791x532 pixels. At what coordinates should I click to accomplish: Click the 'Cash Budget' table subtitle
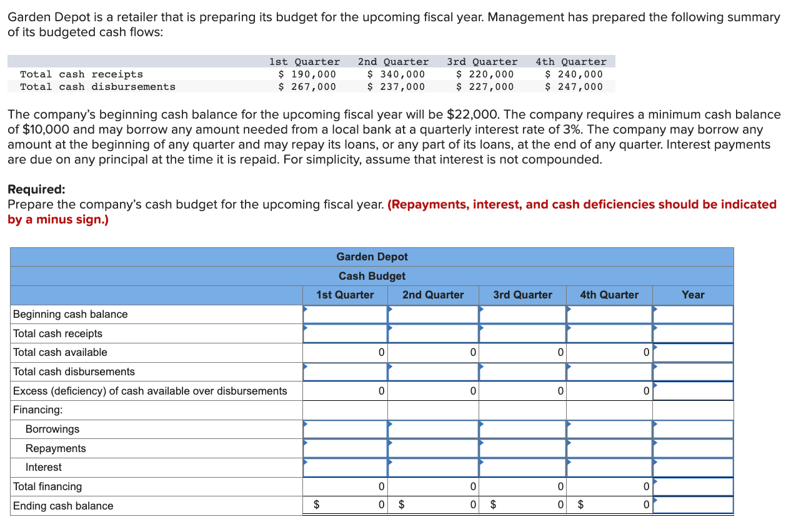coord(372,276)
